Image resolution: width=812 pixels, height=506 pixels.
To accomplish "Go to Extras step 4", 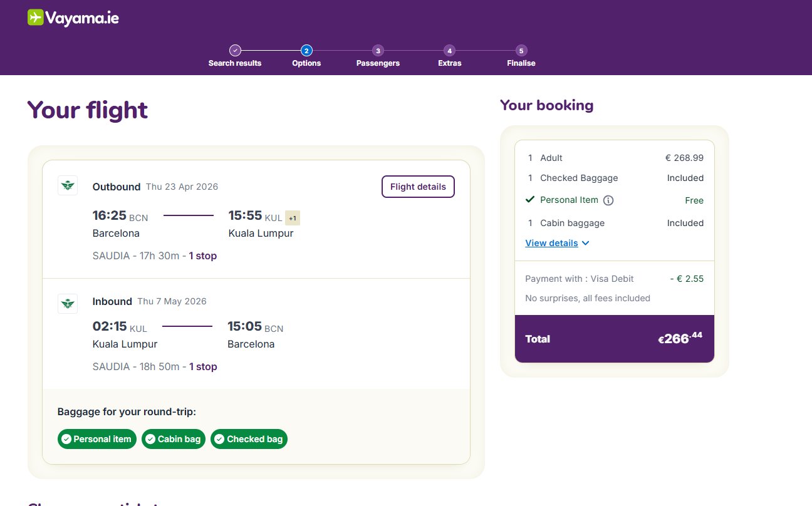I will [x=449, y=51].
